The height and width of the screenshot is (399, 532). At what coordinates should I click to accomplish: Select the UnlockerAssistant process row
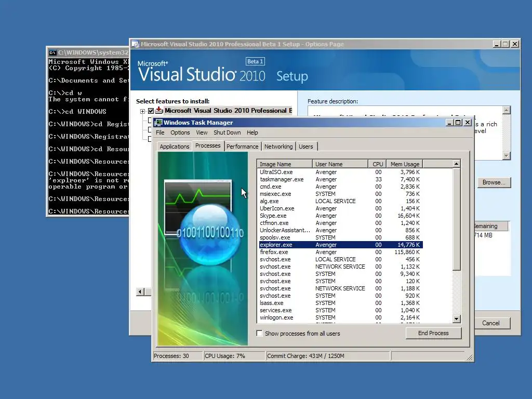pyautogui.click(x=340, y=230)
